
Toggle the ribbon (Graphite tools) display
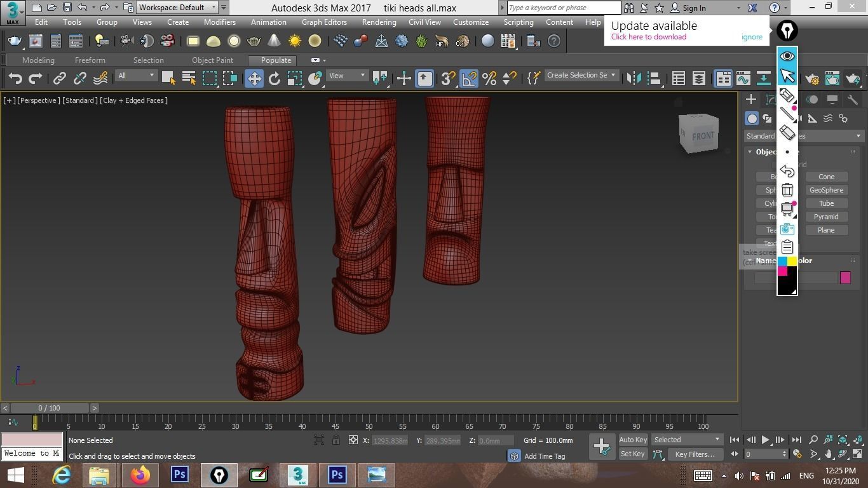722,78
